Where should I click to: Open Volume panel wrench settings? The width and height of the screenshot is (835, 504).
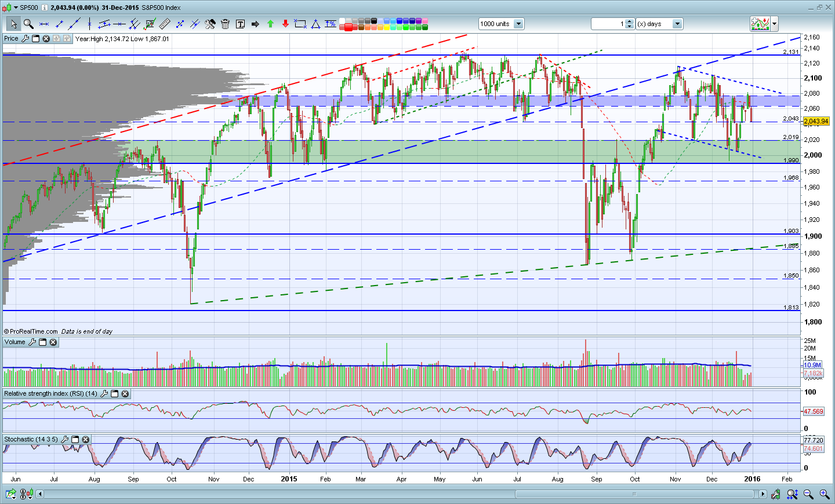pyautogui.click(x=32, y=342)
